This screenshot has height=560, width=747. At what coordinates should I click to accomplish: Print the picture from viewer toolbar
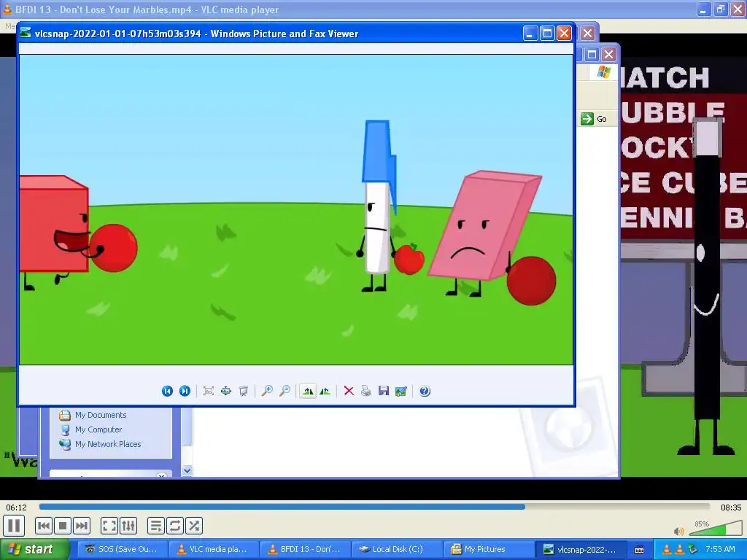coord(366,391)
